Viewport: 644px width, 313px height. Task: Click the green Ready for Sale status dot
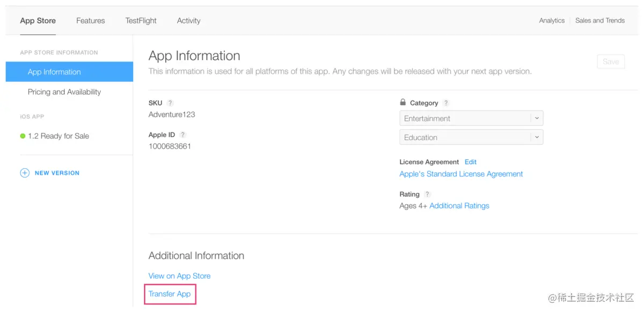[23, 136]
